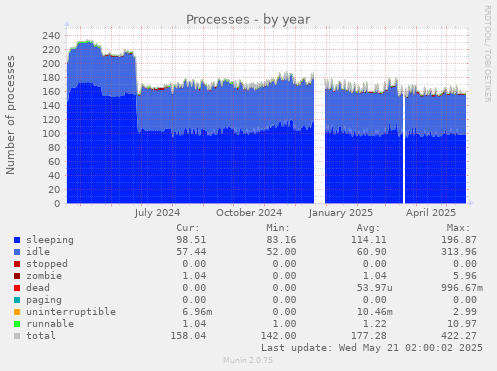
Task: Click the 'paging' legend label
Action: pyautogui.click(x=44, y=300)
